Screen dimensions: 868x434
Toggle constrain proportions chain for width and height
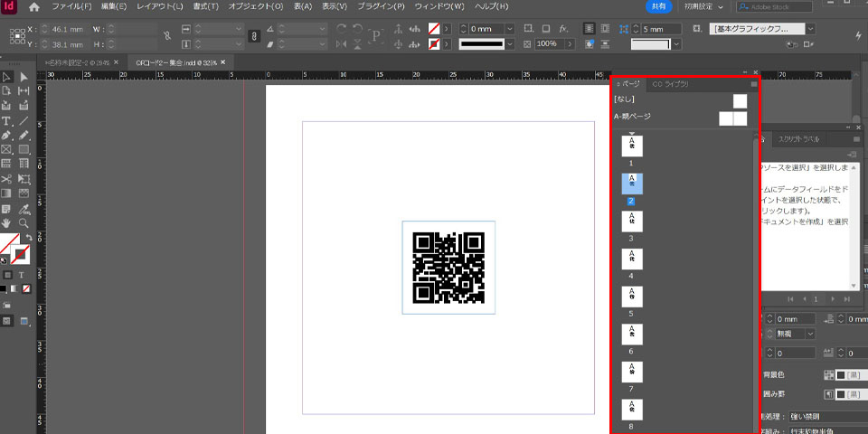(165, 36)
